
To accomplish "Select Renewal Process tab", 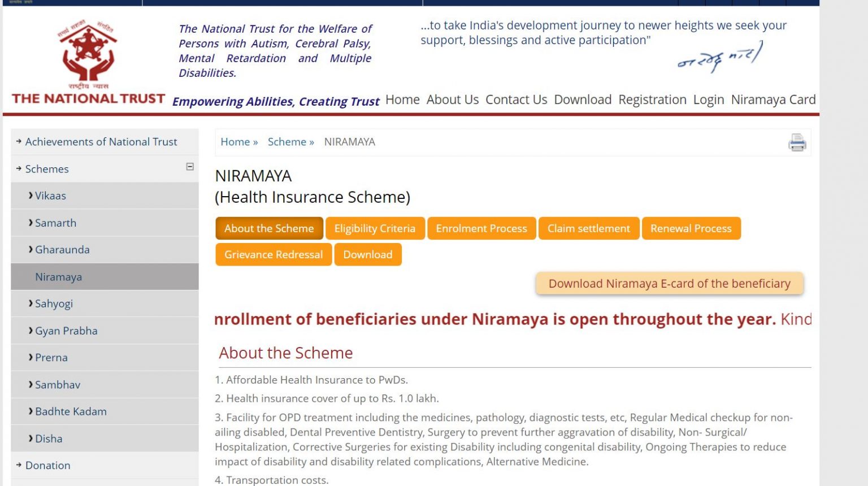I will (x=691, y=228).
